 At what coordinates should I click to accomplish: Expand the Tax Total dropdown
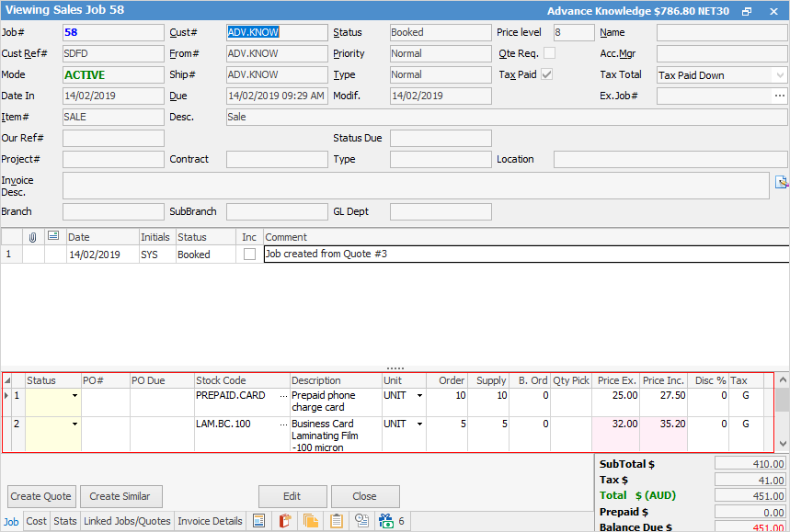point(779,75)
